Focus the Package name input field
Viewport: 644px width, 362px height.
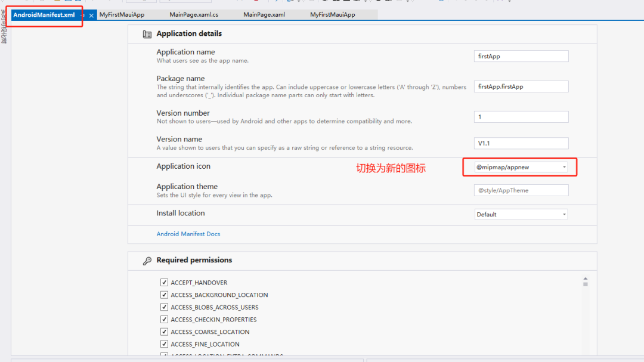click(x=521, y=86)
